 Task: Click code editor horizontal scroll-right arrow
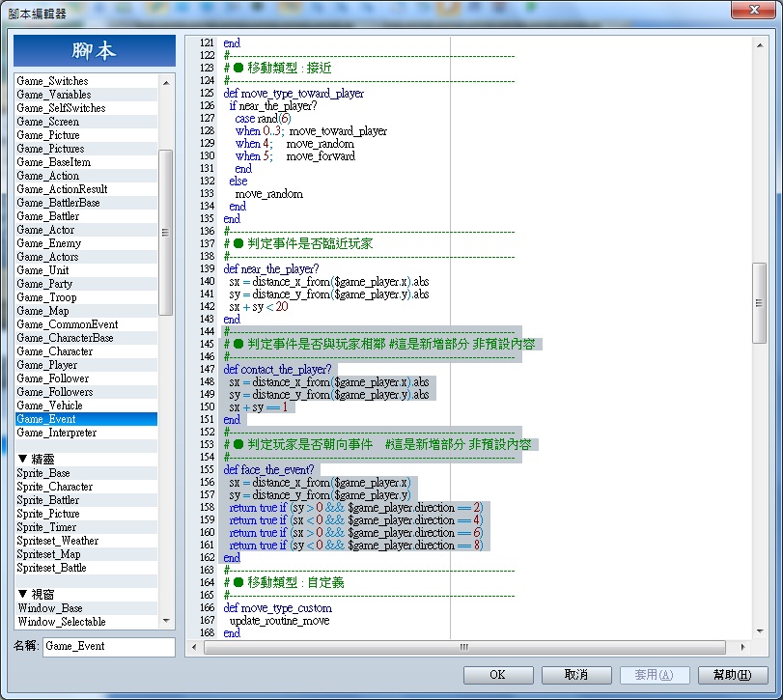click(743, 647)
